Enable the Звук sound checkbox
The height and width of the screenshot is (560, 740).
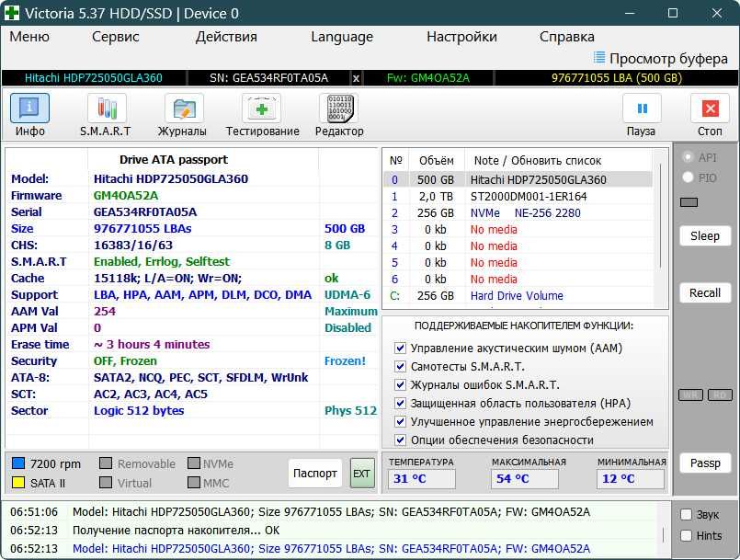pos(687,515)
